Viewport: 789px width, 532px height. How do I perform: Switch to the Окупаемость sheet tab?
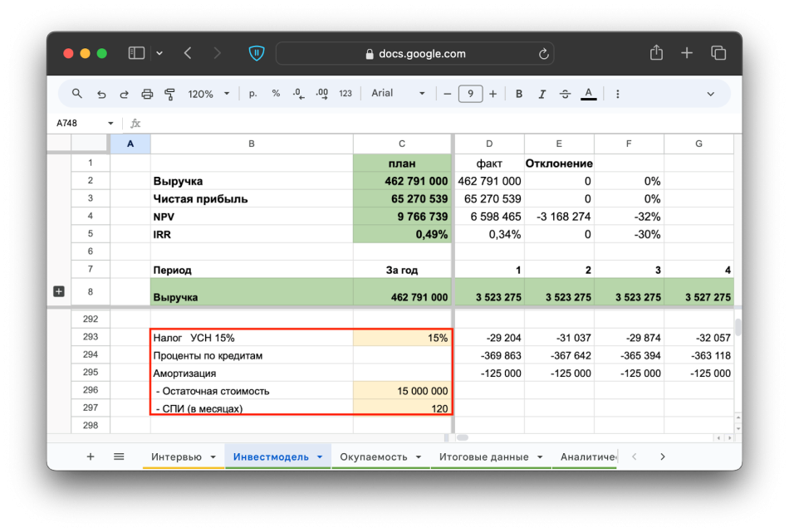(373, 456)
